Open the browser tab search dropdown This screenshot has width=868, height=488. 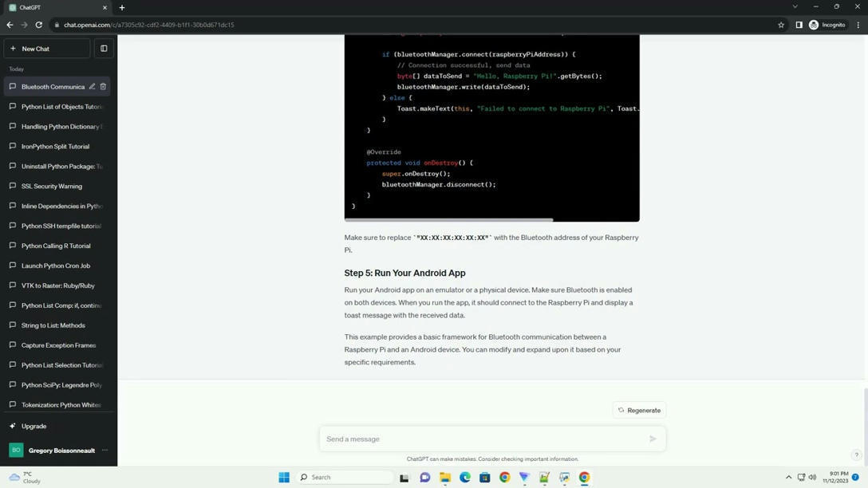(x=795, y=7)
